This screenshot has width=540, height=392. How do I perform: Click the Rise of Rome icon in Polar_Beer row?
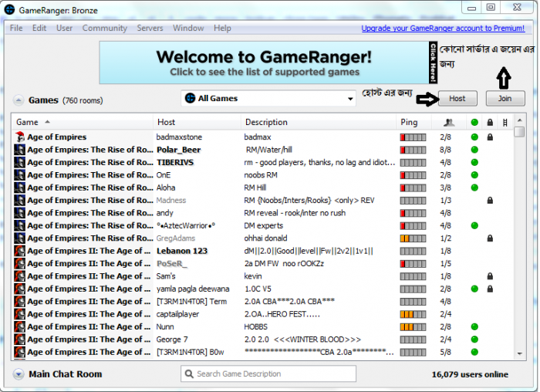(19, 150)
